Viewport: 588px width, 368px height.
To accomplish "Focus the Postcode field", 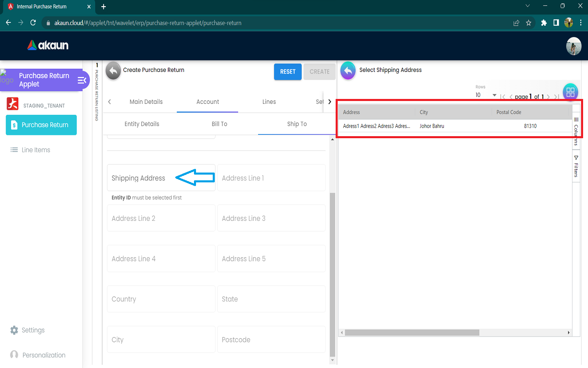I will (x=271, y=340).
